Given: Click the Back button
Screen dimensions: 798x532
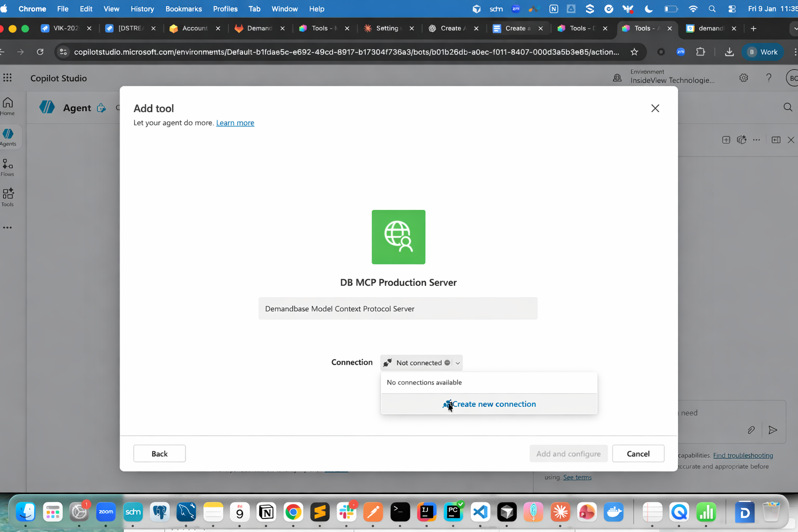Looking at the screenshot, I should tap(159, 454).
